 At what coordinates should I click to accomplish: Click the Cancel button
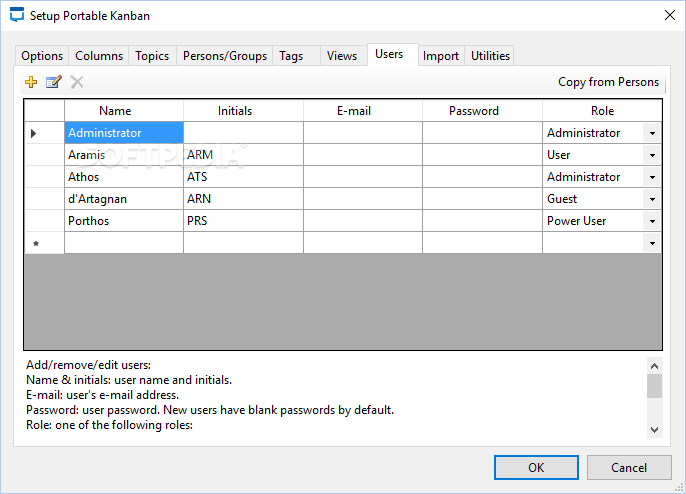tap(629, 467)
